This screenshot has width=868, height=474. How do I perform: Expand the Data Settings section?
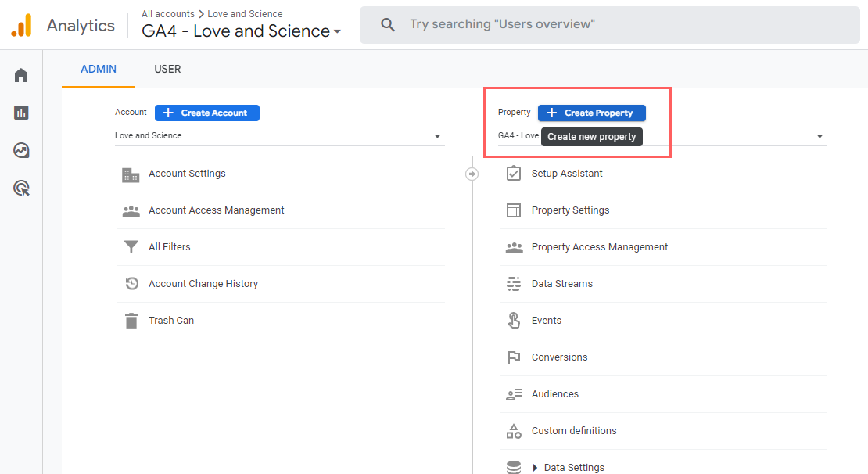pyautogui.click(x=535, y=468)
